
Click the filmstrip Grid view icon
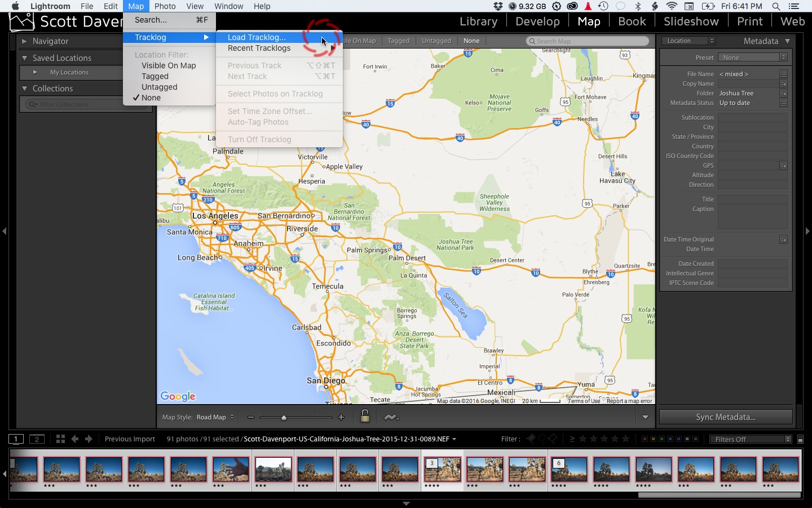[60, 439]
